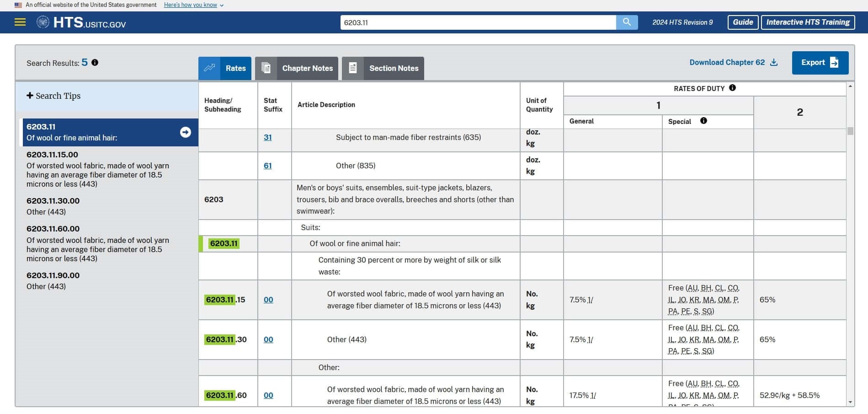Viewport: 868px width, 414px height.
Task: Expand the Search Tips section
Action: tap(53, 96)
